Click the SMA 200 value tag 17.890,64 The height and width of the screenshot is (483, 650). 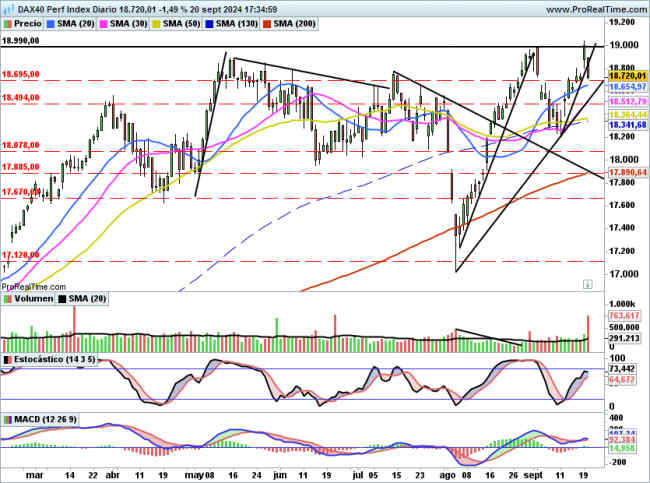[628, 172]
